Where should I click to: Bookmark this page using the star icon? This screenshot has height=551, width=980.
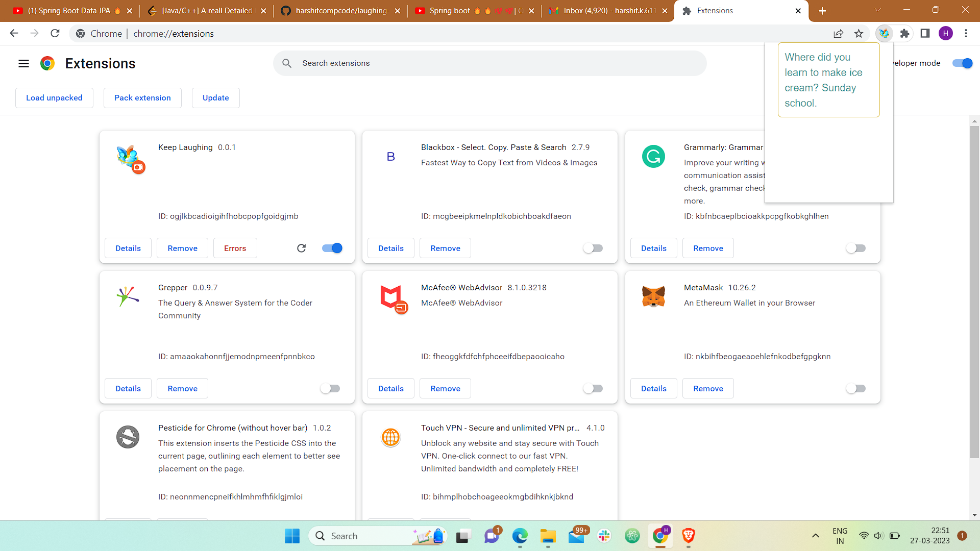pyautogui.click(x=859, y=33)
